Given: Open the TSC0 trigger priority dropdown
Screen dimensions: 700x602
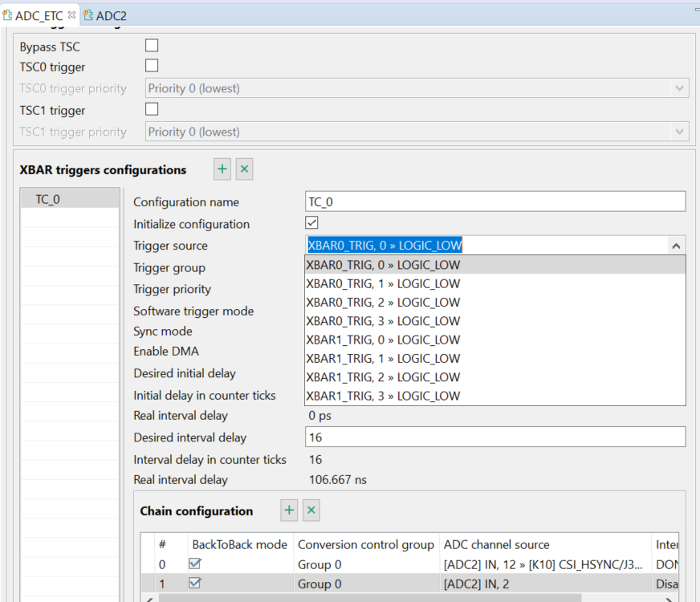Looking at the screenshot, I should click(679, 88).
